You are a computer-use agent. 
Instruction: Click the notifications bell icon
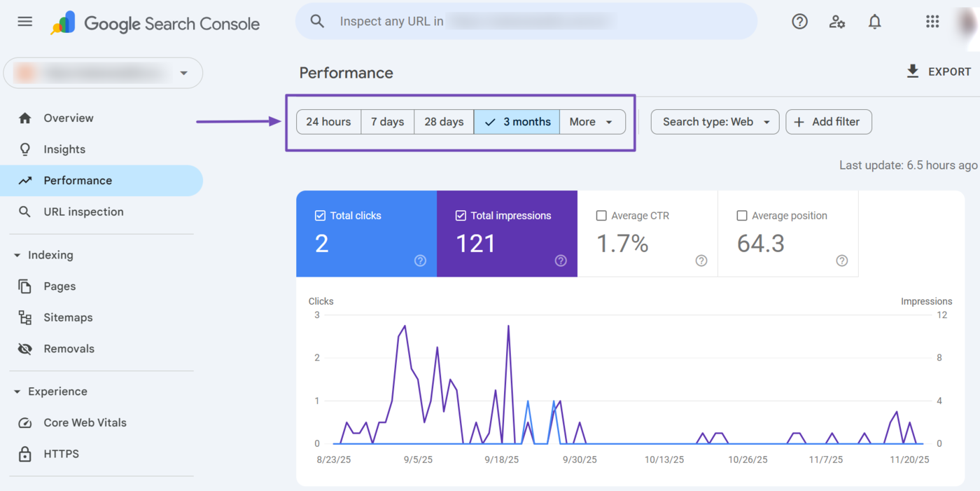874,21
